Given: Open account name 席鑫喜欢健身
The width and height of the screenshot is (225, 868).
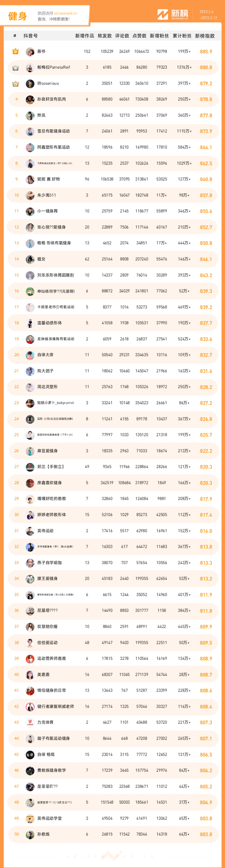Looking at the screenshot, I should coord(49,483).
